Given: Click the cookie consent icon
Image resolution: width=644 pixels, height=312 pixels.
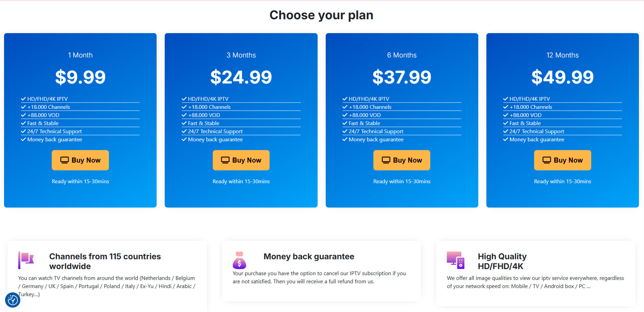Looking at the screenshot, I should coord(13,300).
